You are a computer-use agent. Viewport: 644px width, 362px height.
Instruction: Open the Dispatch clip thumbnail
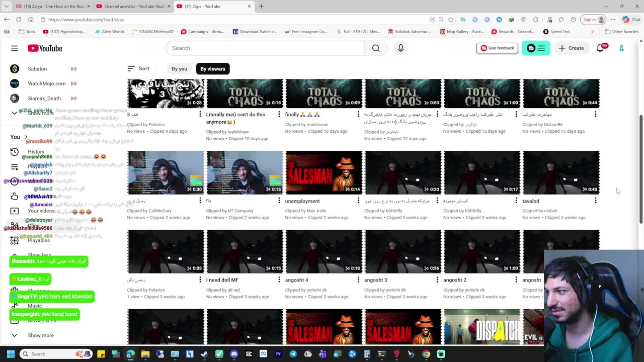pos(481,327)
